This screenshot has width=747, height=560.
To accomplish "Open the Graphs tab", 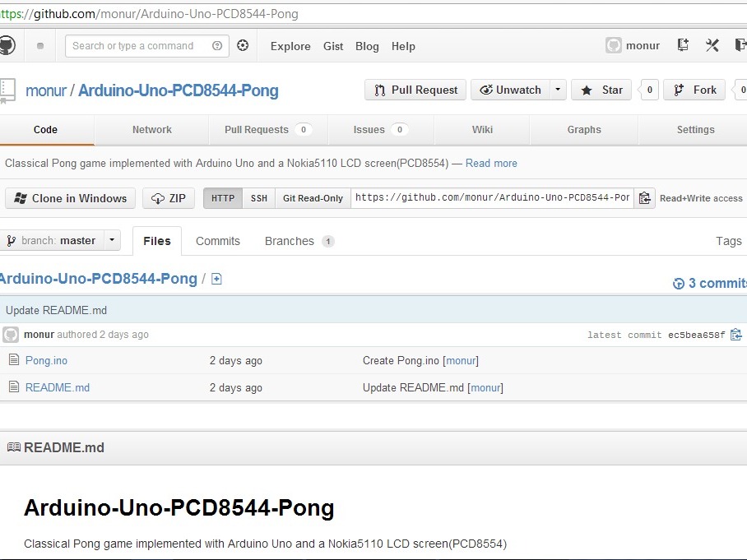I will click(584, 130).
